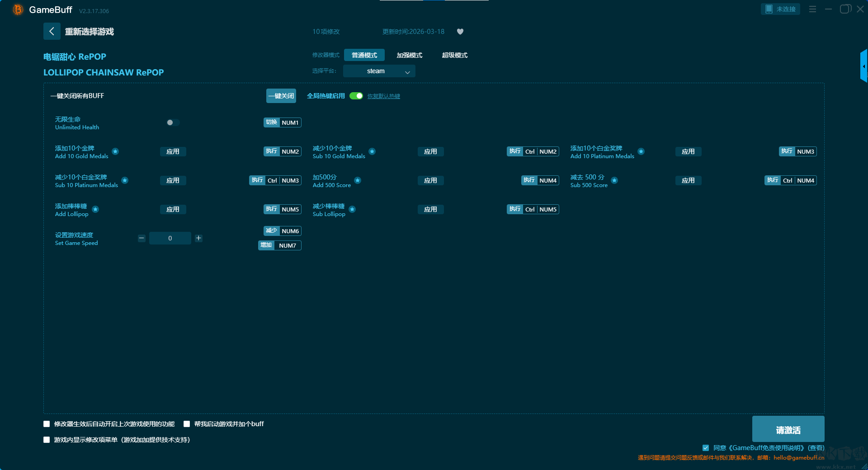Viewport: 868px width, 470px height.
Task: Click the star icon beside Sub 10 Platinum Medals
Action: point(125,180)
